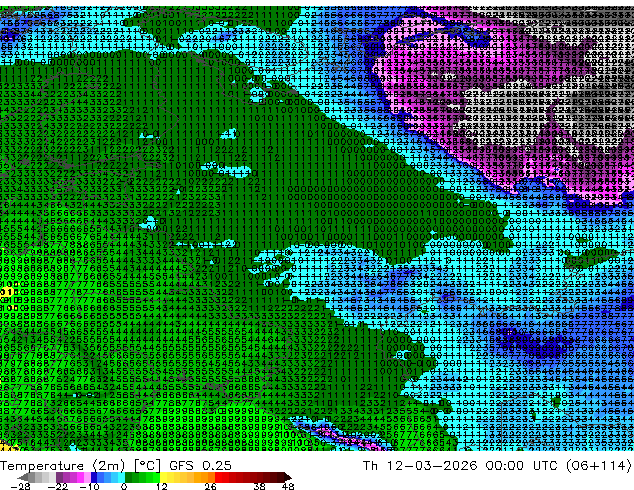The image size is (634, 490).
Task: Click the "(06+114)" forecast run label
Action: click(x=601, y=466)
